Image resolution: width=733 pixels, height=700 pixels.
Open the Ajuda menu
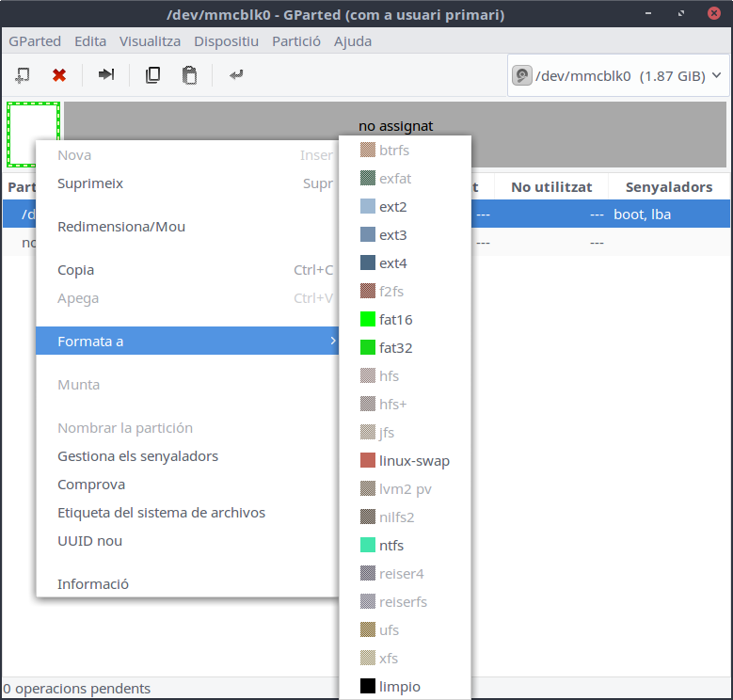(353, 41)
